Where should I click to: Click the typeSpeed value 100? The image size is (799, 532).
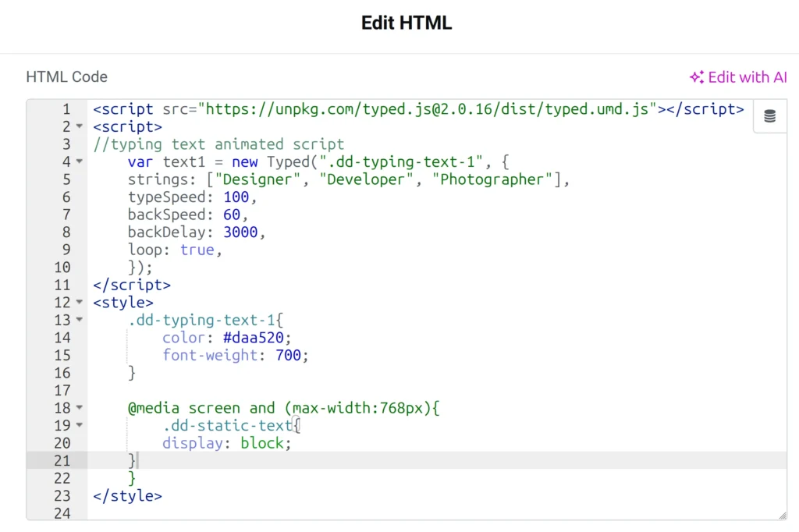point(236,197)
